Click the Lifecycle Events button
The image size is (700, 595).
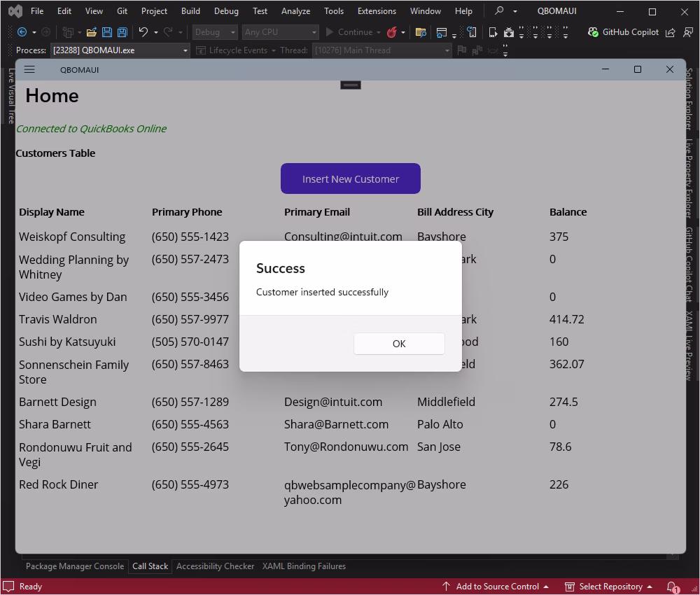coord(237,50)
